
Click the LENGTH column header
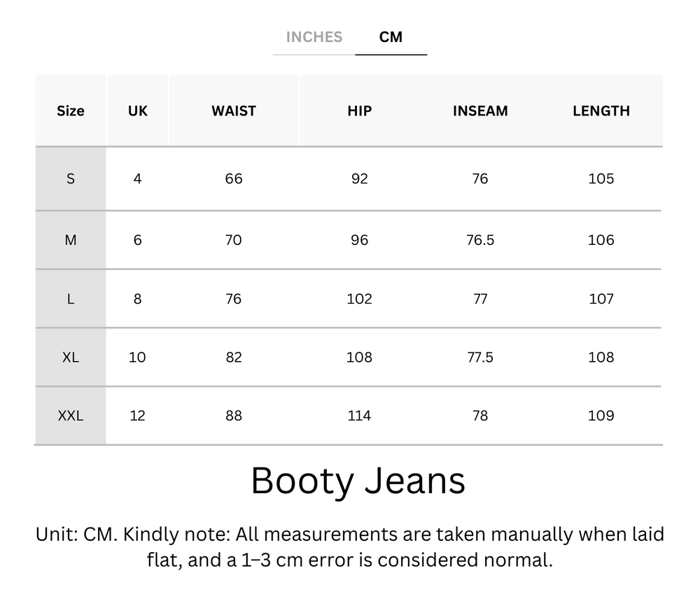click(601, 111)
